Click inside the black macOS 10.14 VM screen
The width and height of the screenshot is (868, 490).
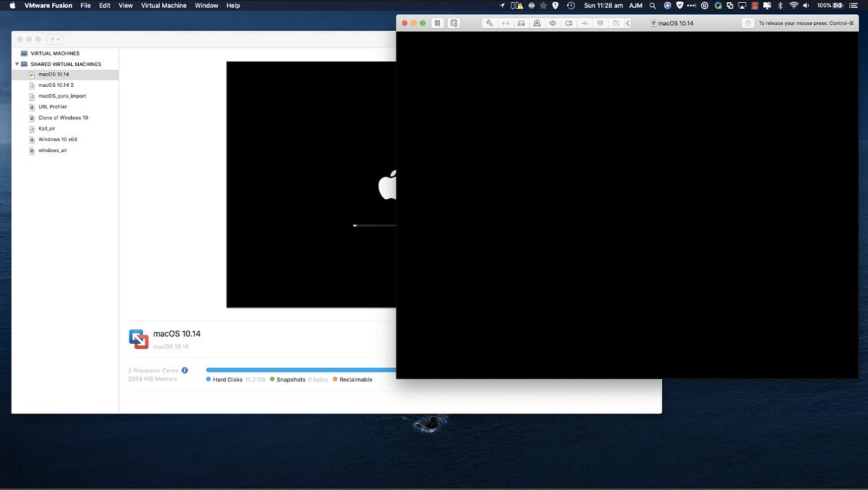(627, 205)
